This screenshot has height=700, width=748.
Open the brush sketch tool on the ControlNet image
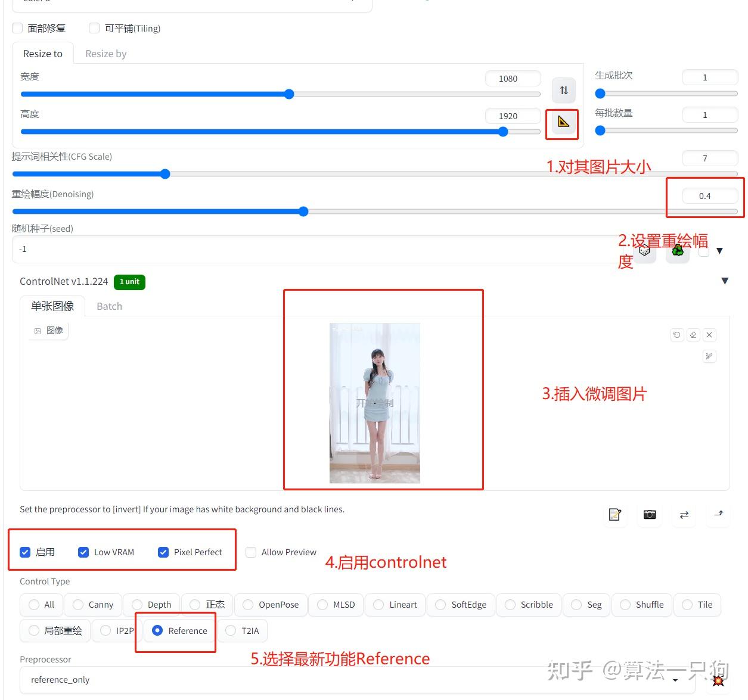(709, 356)
